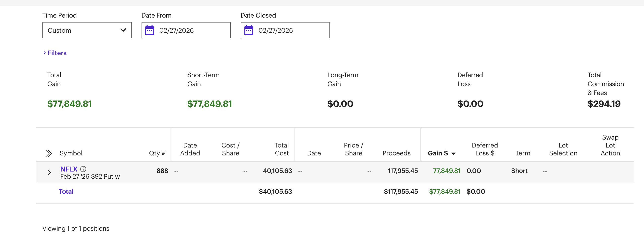The width and height of the screenshot is (644, 246).
Task: Expand all rows with double-chevron icon
Action: [x=49, y=153]
